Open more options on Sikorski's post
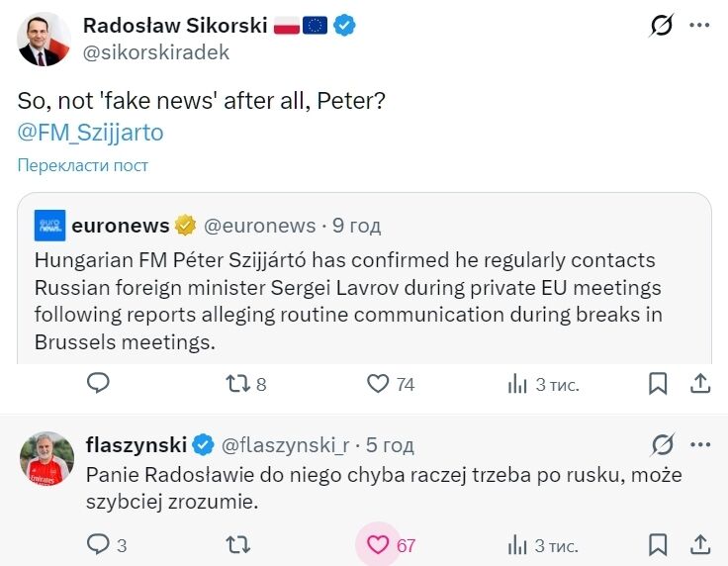The height and width of the screenshot is (566, 728). pos(699,27)
